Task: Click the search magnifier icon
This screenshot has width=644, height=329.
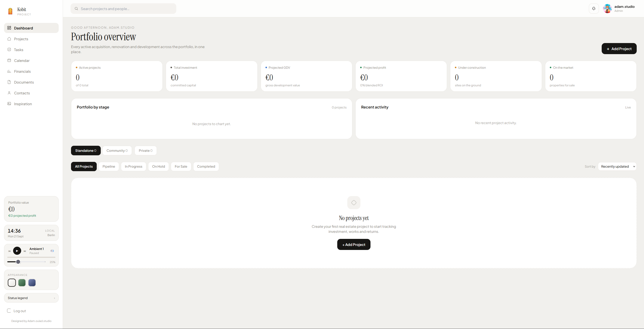Action: [76, 9]
